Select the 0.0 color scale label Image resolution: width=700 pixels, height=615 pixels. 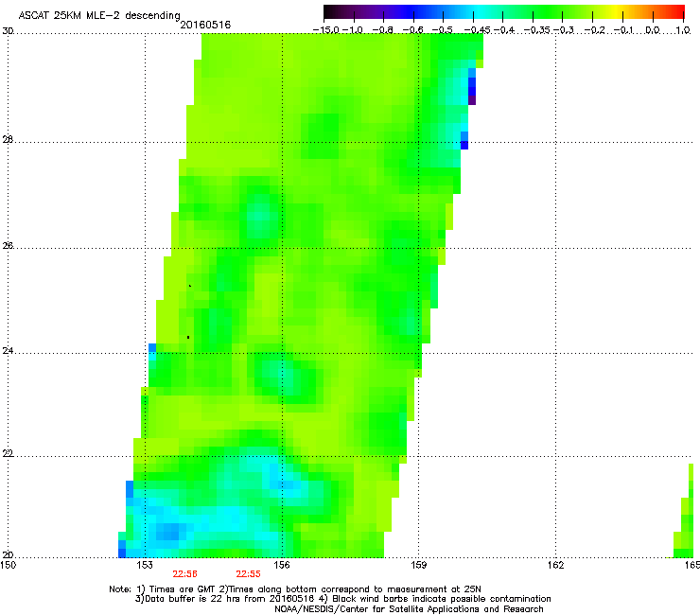pos(653,30)
